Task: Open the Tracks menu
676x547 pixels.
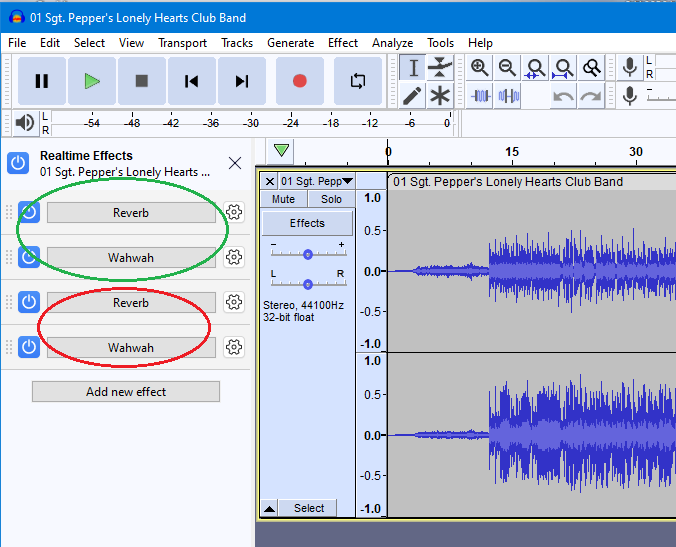Action: (x=237, y=43)
